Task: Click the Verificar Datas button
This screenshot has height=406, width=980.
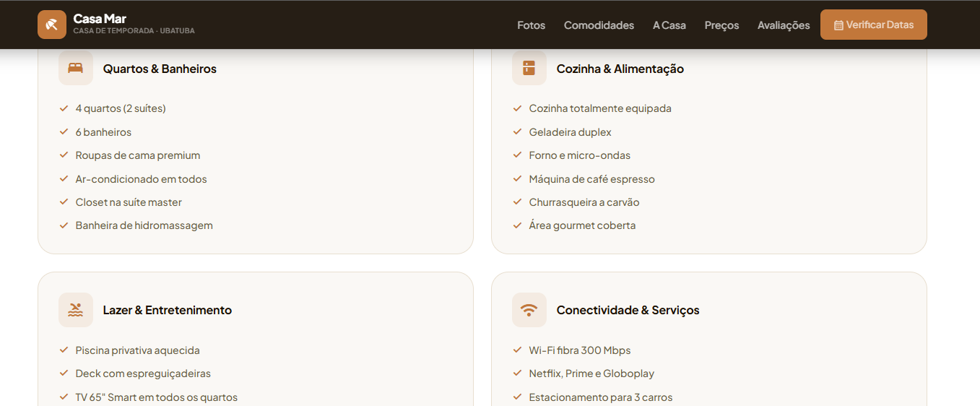Action: coord(874,25)
